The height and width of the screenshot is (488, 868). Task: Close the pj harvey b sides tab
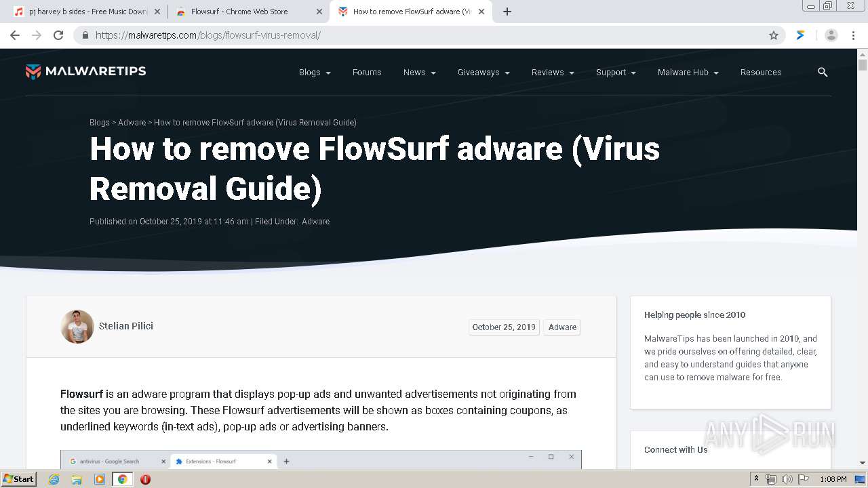tap(157, 12)
